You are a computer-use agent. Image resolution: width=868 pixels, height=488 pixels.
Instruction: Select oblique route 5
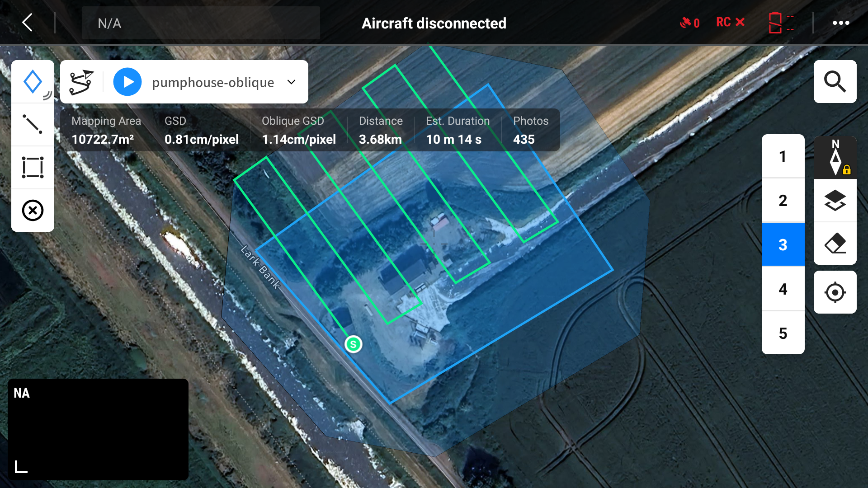tap(783, 333)
